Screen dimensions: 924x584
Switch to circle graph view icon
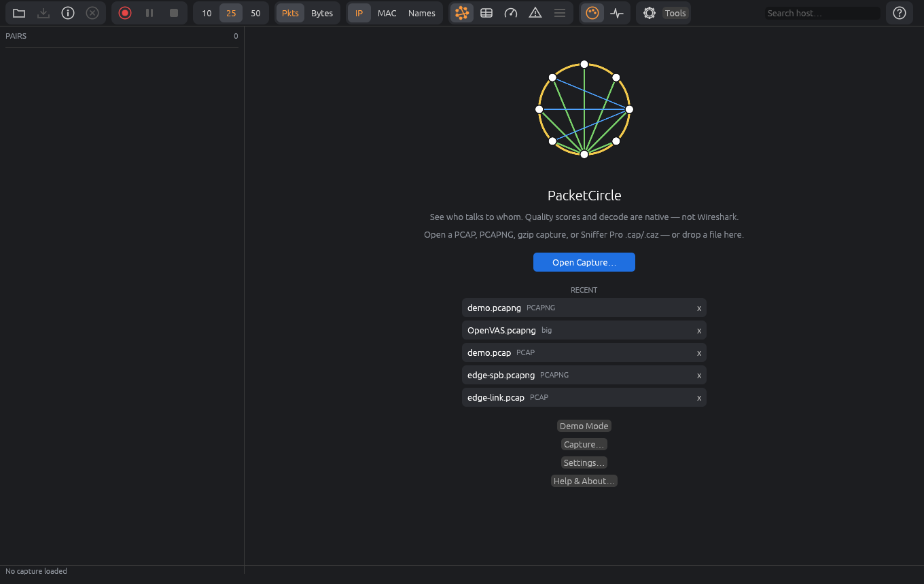point(462,13)
